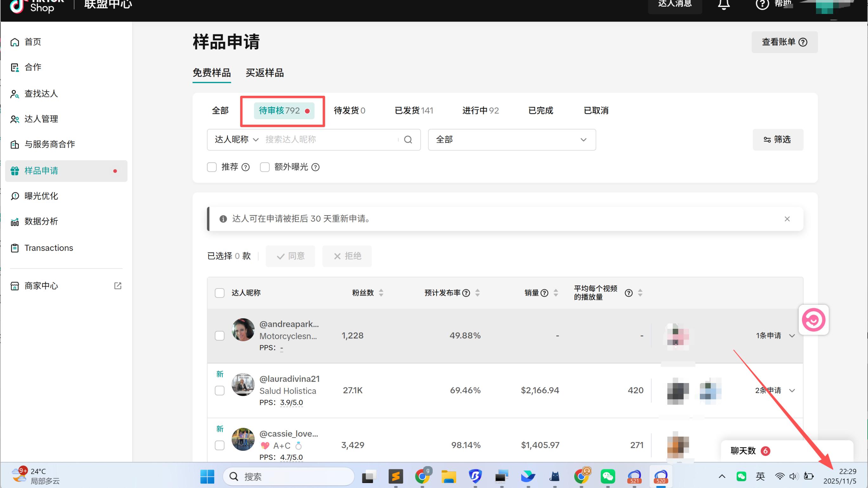Open the 数据分析 panel

pos(42,221)
